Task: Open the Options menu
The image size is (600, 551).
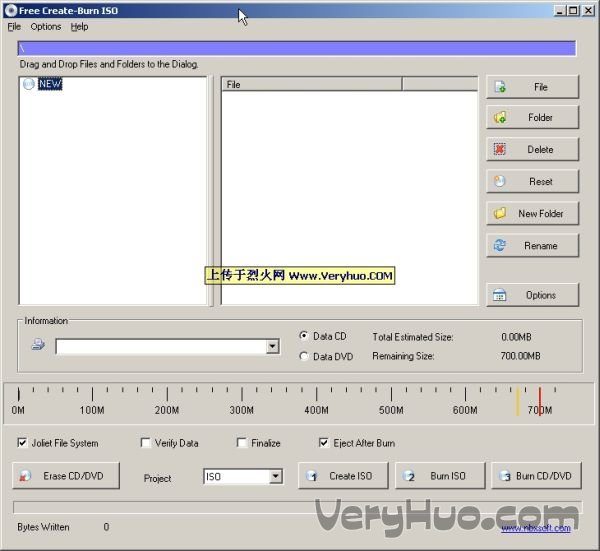Action: click(46, 27)
